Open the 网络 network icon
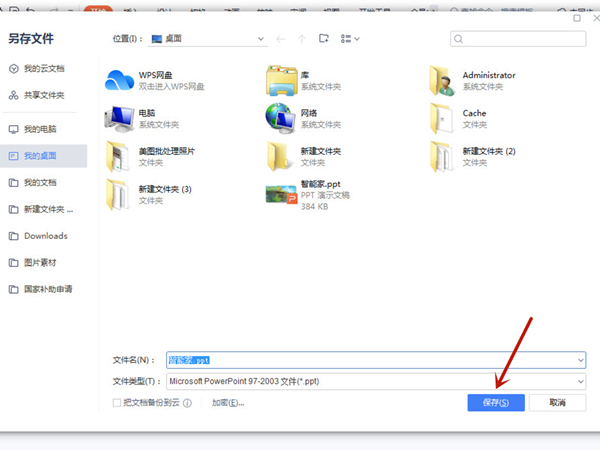This screenshot has width=600, height=450. click(281, 118)
